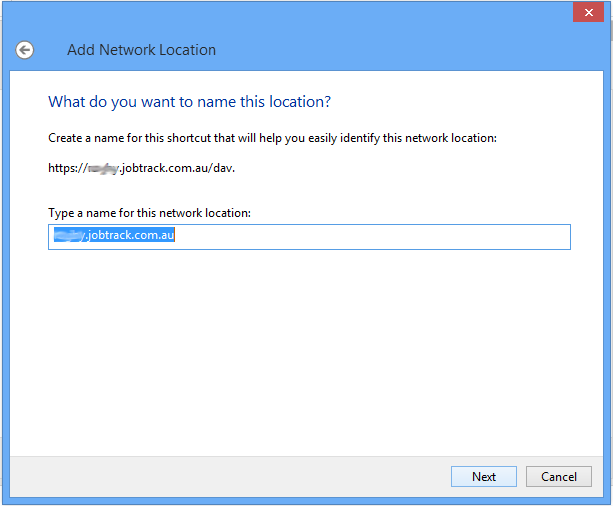
Task: Cancel the network location wizard
Action: 552,477
